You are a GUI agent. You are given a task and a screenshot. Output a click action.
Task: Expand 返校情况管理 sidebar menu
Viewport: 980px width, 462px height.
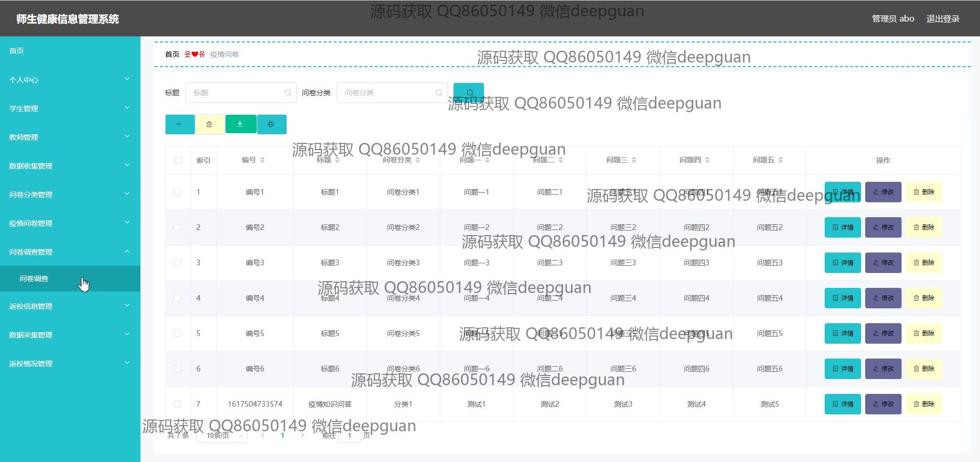[x=70, y=363]
